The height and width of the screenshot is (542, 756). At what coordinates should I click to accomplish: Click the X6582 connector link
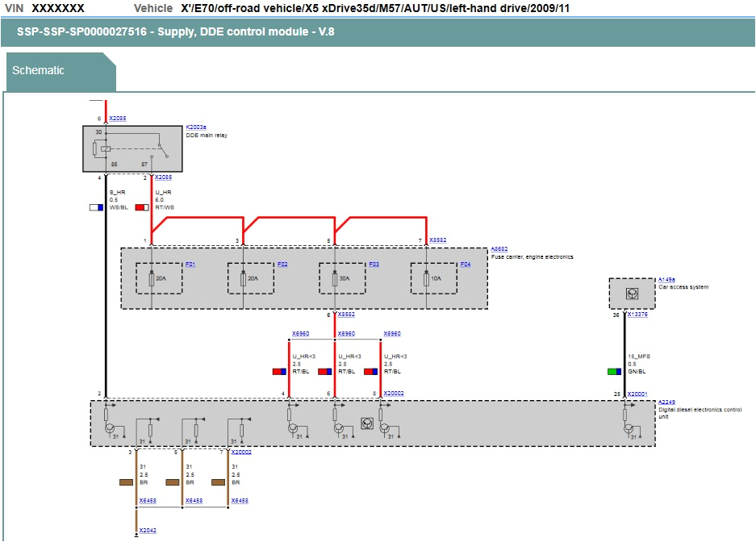(439, 239)
